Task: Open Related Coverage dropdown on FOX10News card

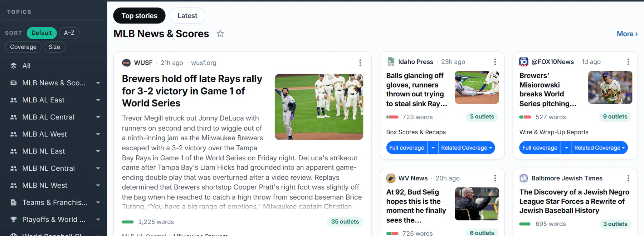Action: tap(600, 148)
